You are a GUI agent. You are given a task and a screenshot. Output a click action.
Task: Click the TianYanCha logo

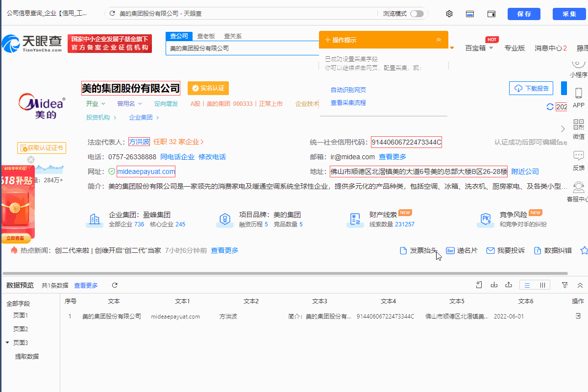coord(32,44)
